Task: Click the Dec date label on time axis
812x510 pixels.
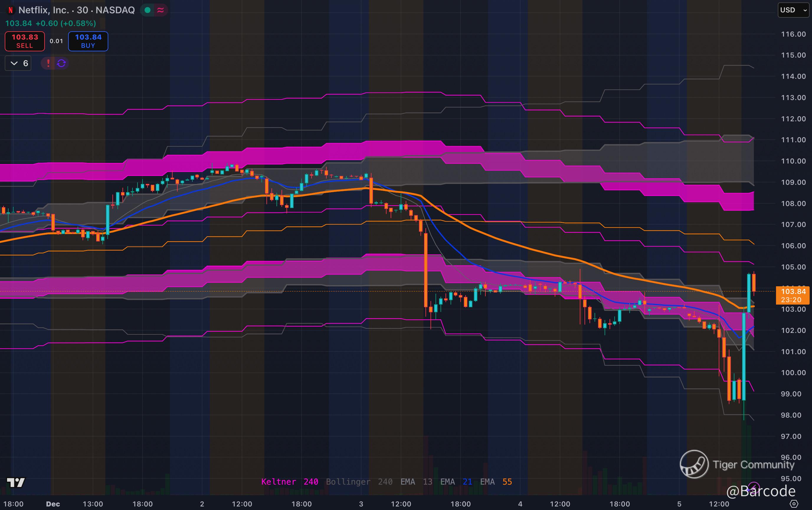Action: coord(53,504)
